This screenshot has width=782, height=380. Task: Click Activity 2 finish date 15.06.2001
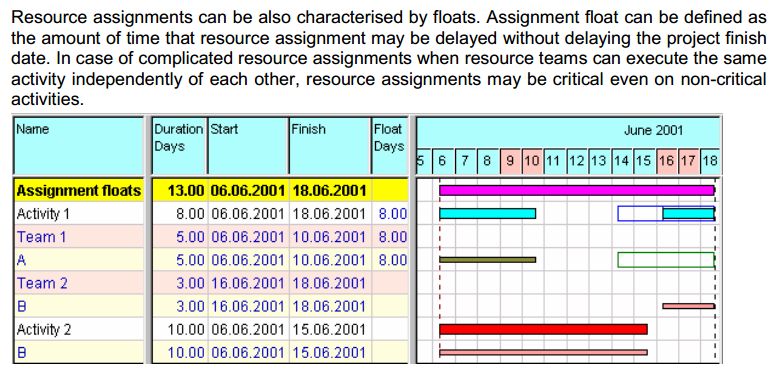pos(329,330)
